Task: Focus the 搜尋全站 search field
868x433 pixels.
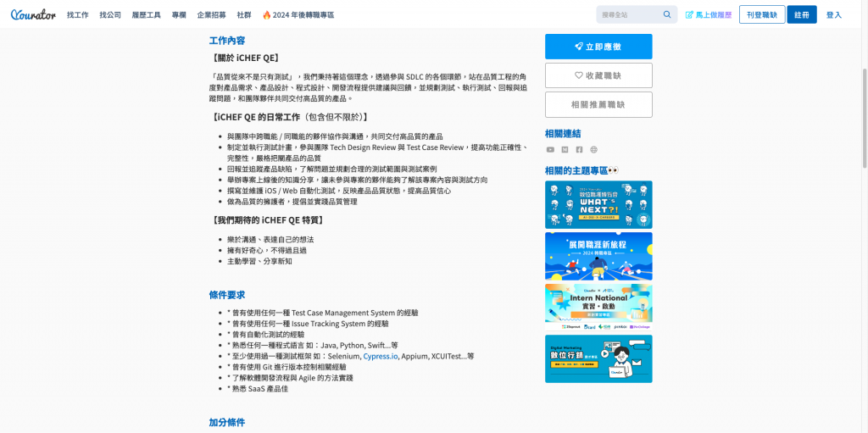Action: pyautogui.click(x=637, y=14)
